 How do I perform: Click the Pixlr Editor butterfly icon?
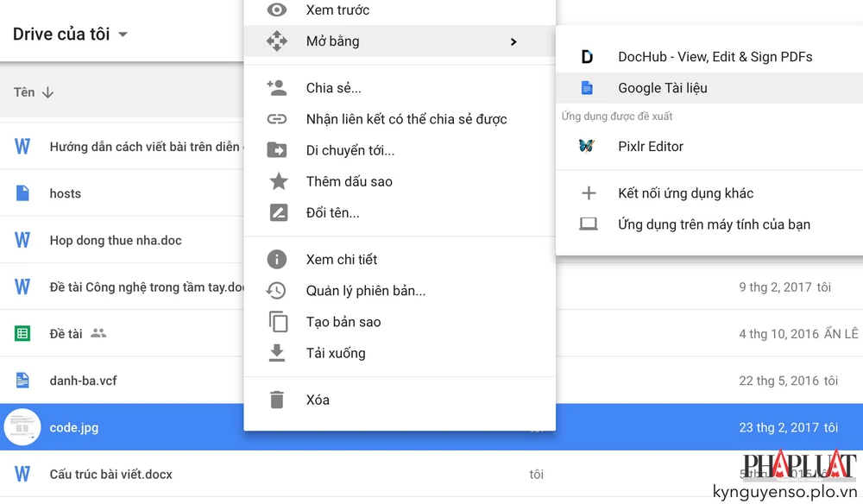[x=587, y=146]
